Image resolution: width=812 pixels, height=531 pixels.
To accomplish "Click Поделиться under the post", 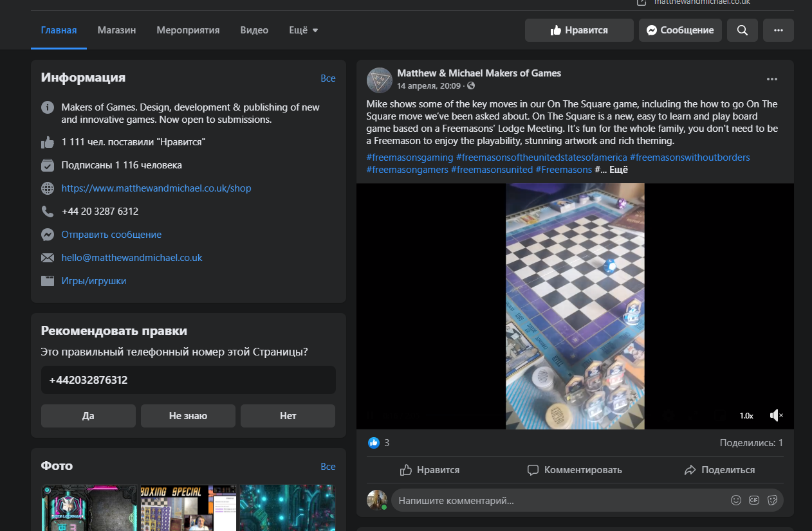I will (719, 470).
